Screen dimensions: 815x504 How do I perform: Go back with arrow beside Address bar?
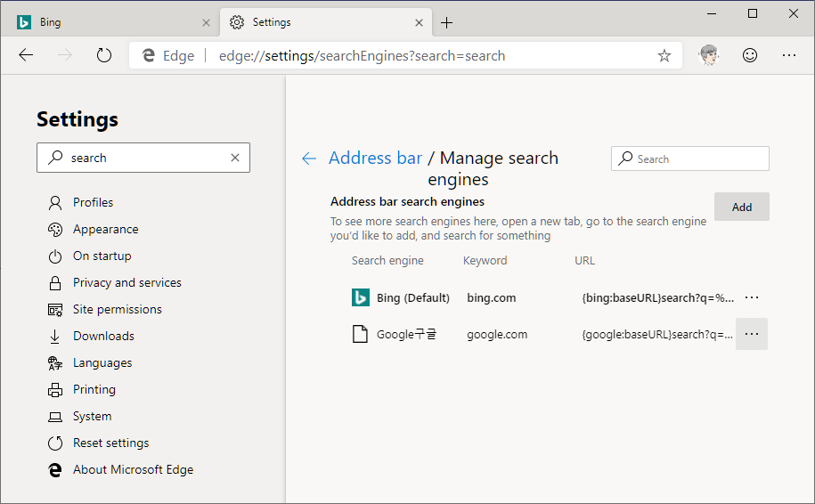[x=309, y=159]
